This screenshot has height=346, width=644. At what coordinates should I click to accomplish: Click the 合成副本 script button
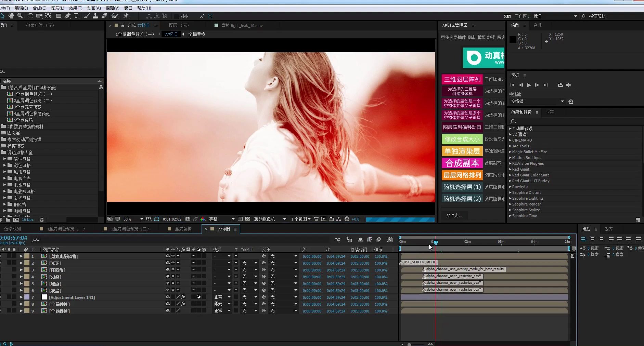point(462,163)
